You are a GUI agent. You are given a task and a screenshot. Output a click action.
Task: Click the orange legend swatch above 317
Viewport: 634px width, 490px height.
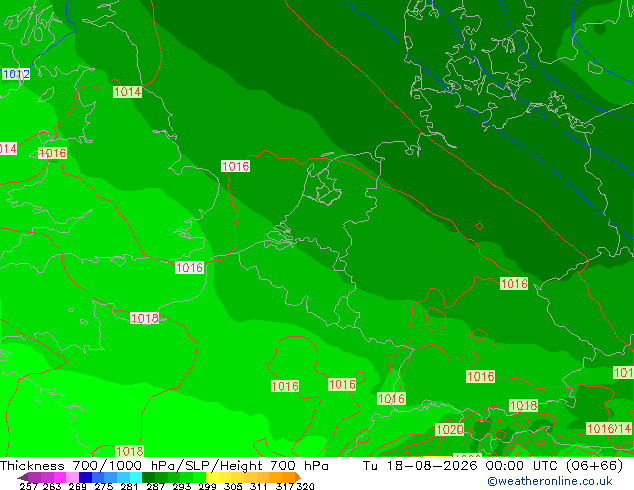[x=288, y=477]
